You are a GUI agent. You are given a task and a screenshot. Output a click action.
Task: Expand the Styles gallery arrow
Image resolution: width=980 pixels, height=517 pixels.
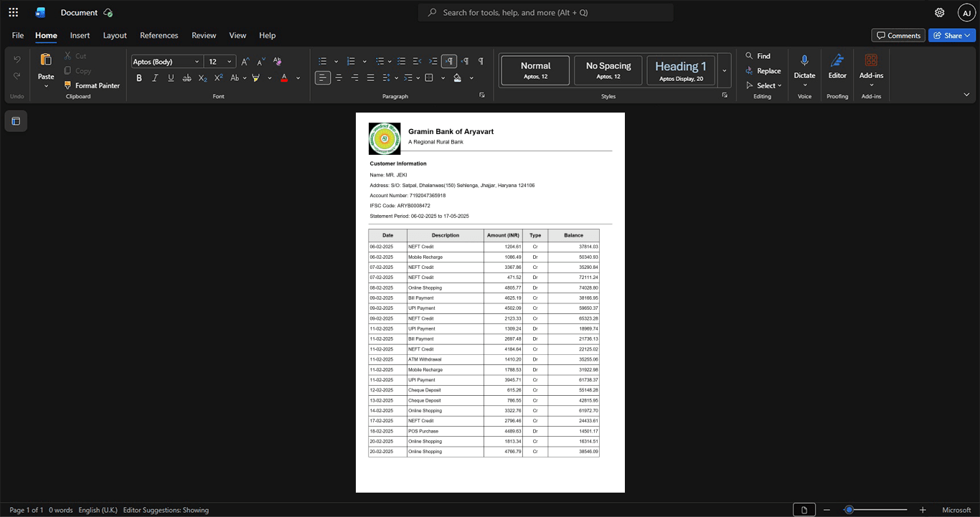724,70
